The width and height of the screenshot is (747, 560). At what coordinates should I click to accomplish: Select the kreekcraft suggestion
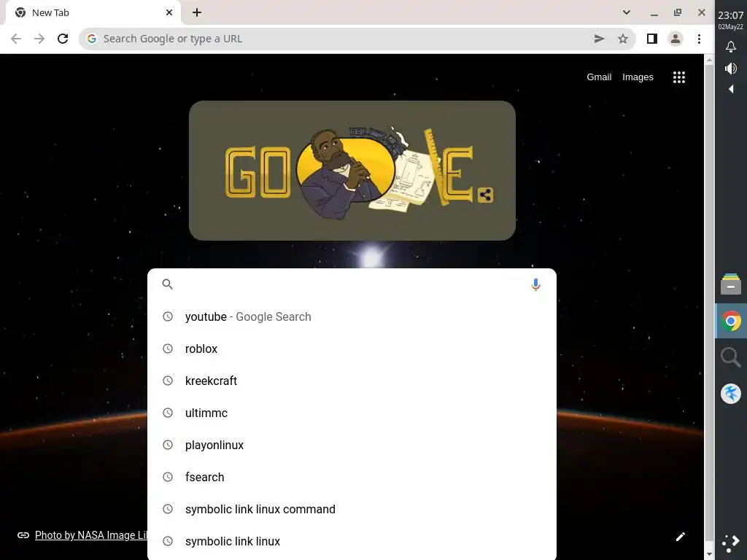click(352, 381)
